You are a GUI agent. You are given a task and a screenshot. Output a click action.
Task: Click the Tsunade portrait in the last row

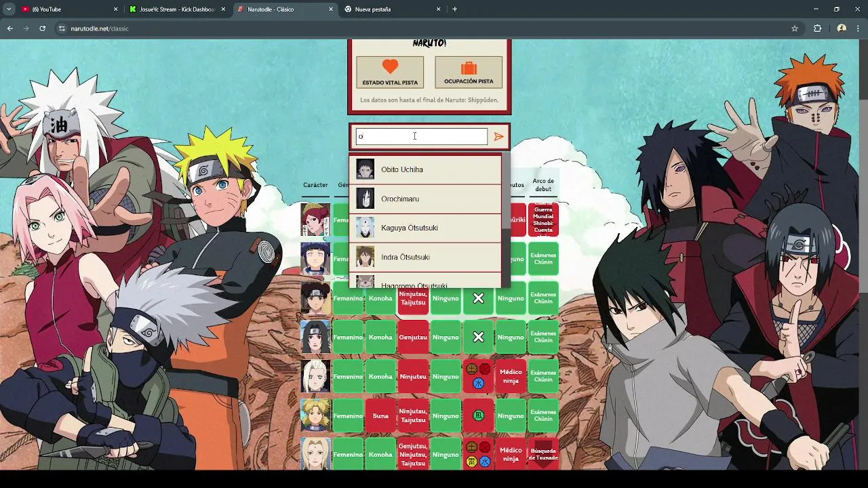(315, 455)
